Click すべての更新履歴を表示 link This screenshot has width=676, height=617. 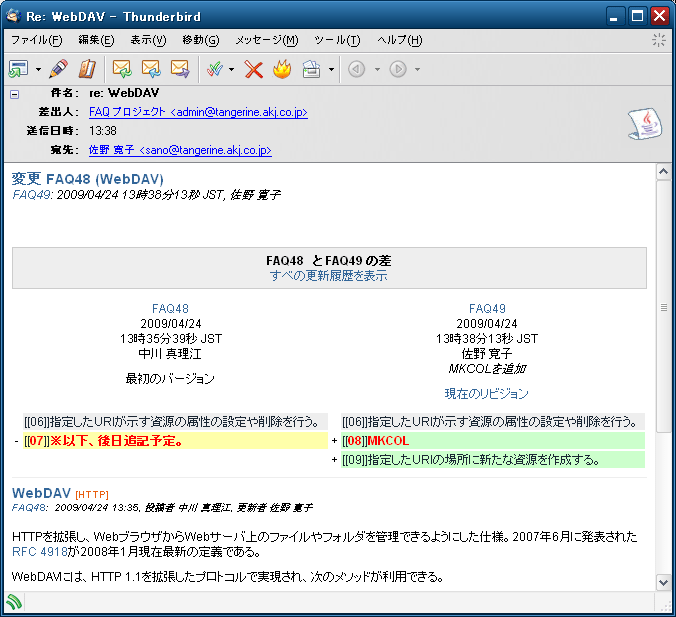click(x=329, y=276)
